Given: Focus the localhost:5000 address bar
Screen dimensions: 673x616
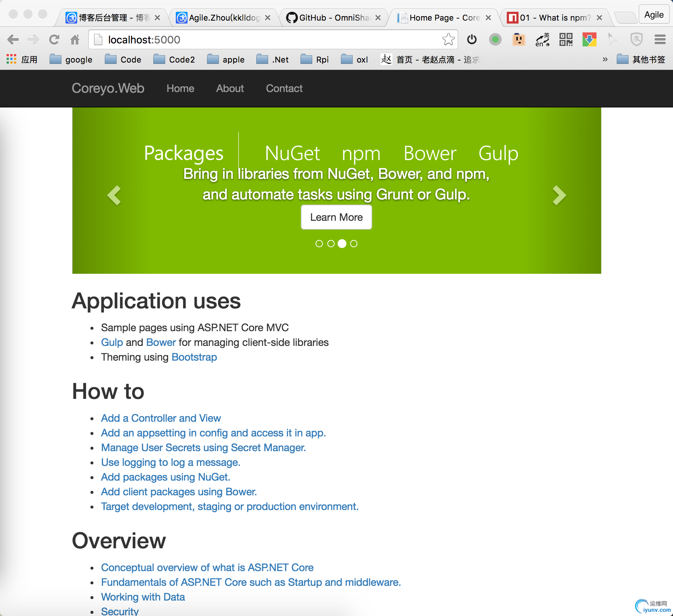Looking at the screenshot, I should click(273, 39).
